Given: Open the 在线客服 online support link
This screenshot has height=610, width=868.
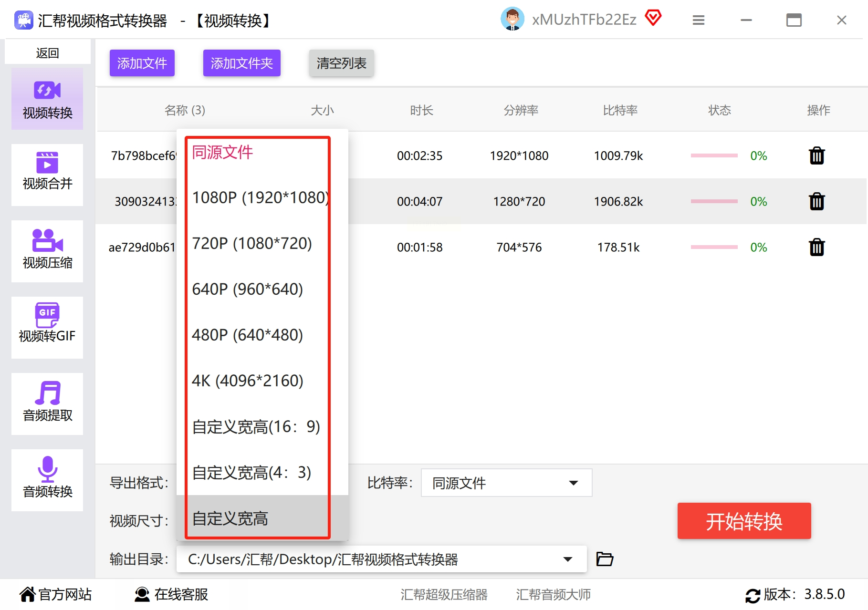Looking at the screenshot, I should 171,594.
